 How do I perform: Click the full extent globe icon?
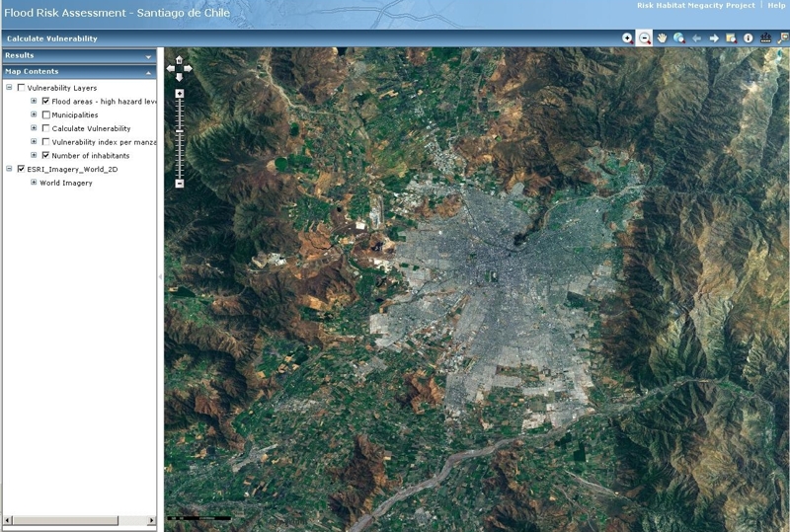pyautogui.click(x=678, y=38)
